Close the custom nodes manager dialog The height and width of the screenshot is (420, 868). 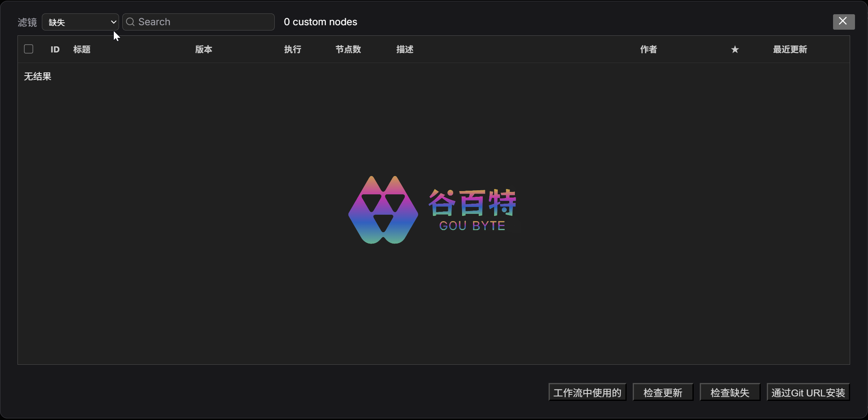(x=843, y=22)
